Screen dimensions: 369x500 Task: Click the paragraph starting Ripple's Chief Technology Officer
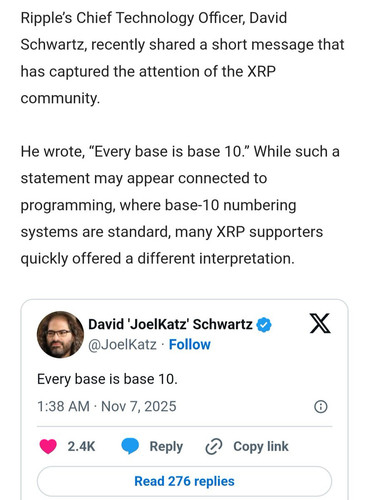[182, 58]
